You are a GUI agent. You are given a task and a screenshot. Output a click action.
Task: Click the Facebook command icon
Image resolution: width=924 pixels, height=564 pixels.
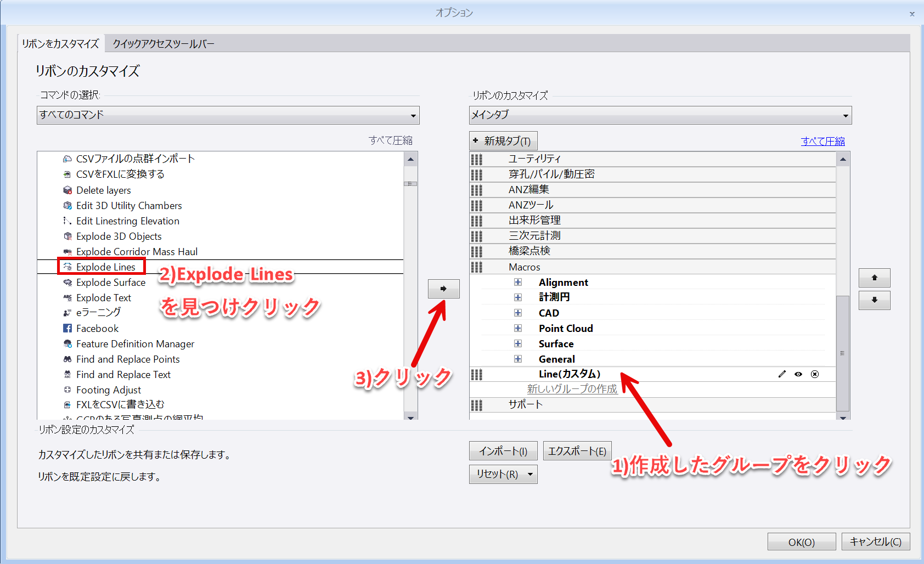click(x=67, y=329)
